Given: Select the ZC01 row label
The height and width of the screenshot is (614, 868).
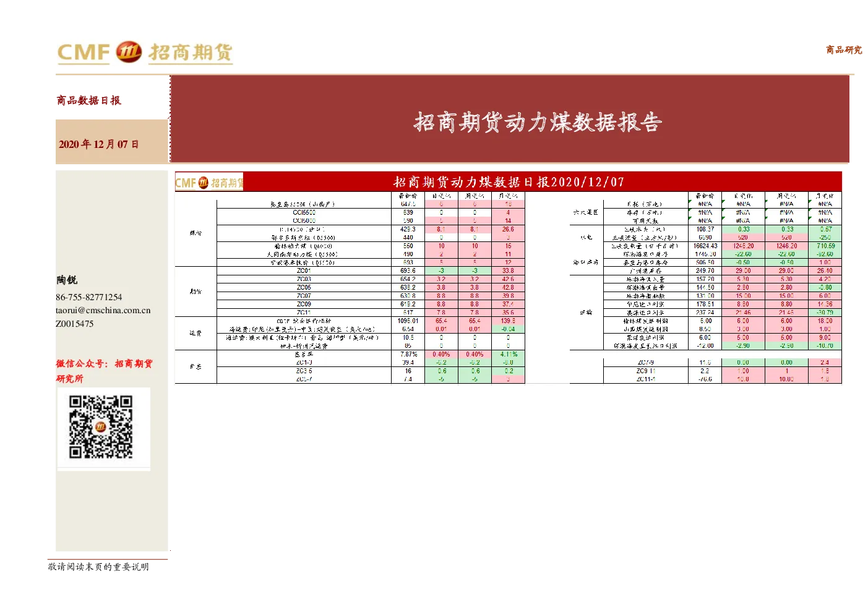Looking at the screenshot, I should [x=304, y=270].
